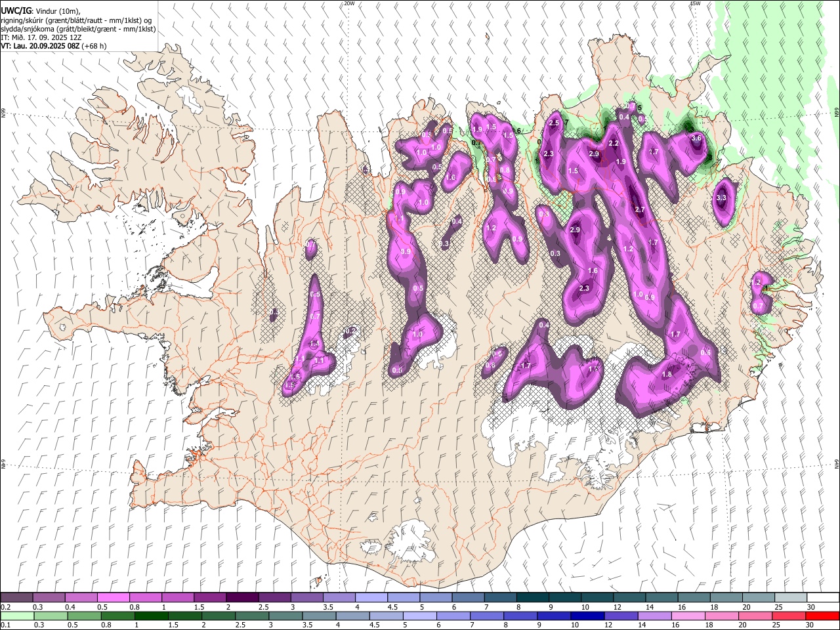Click the 20W longitude label
This screenshot has height=630, width=840.
tap(349, 3)
